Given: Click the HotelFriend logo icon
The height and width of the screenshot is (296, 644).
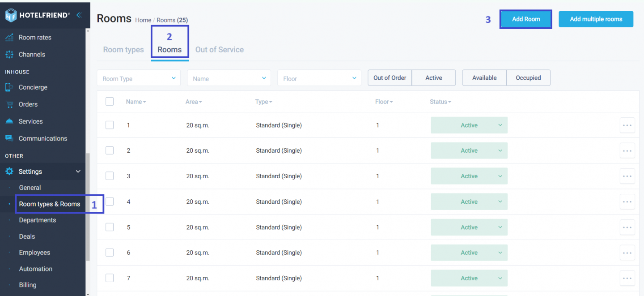Looking at the screenshot, I should pos(11,15).
